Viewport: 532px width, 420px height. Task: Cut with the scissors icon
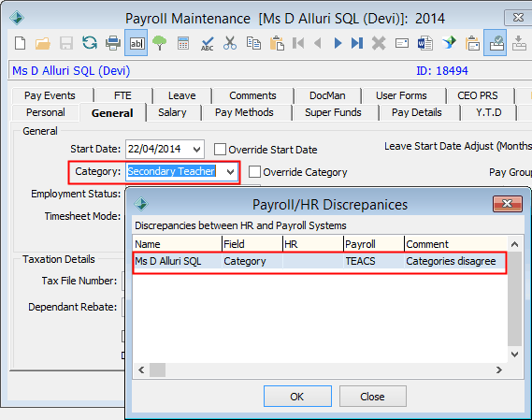click(230, 43)
